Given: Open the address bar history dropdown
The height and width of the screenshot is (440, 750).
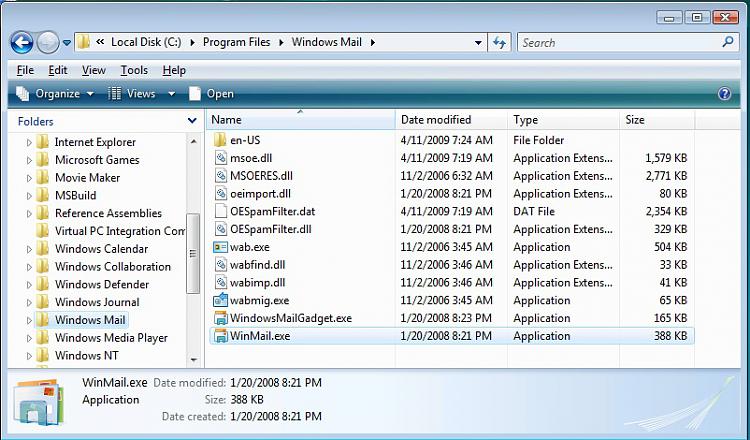Looking at the screenshot, I should (x=477, y=43).
